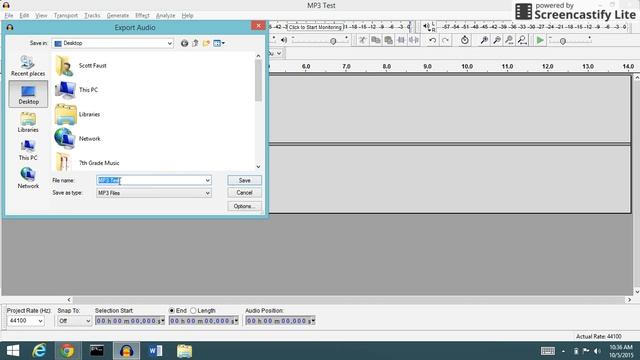
Task: Select Network in the file list
Action: 78,139
